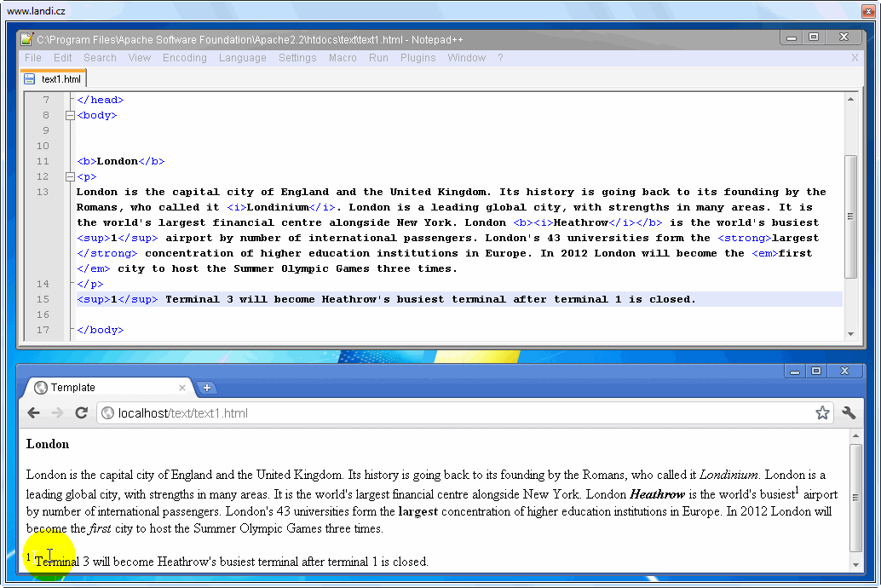
Task: Click the globe icon in address bar
Action: (107, 413)
